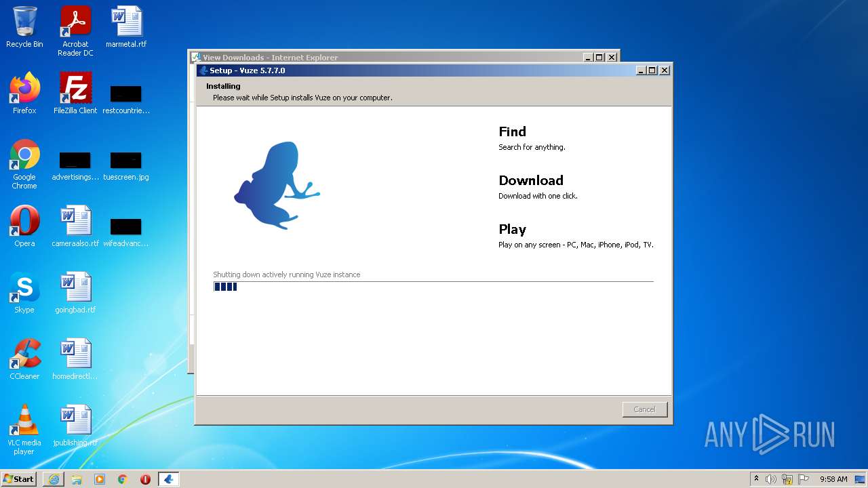
Task: Select tuescreen.jpg desktop file
Action: pyautogui.click(x=126, y=166)
